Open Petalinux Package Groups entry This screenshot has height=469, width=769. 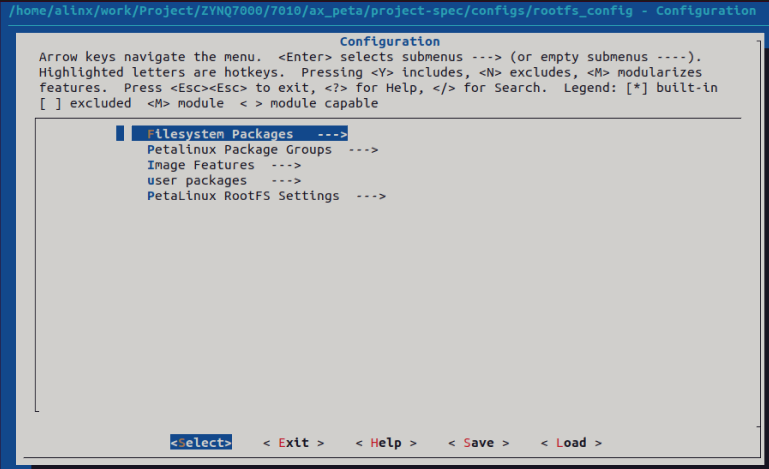pos(262,150)
